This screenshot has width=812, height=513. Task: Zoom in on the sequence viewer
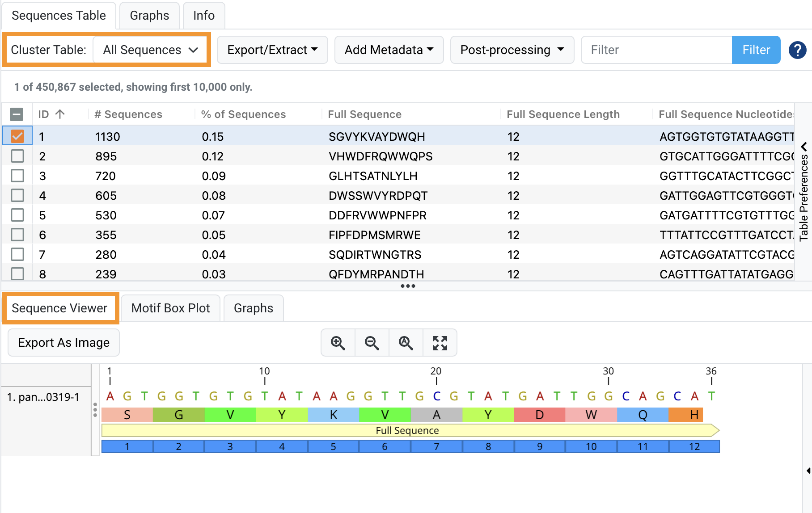click(338, 343)
